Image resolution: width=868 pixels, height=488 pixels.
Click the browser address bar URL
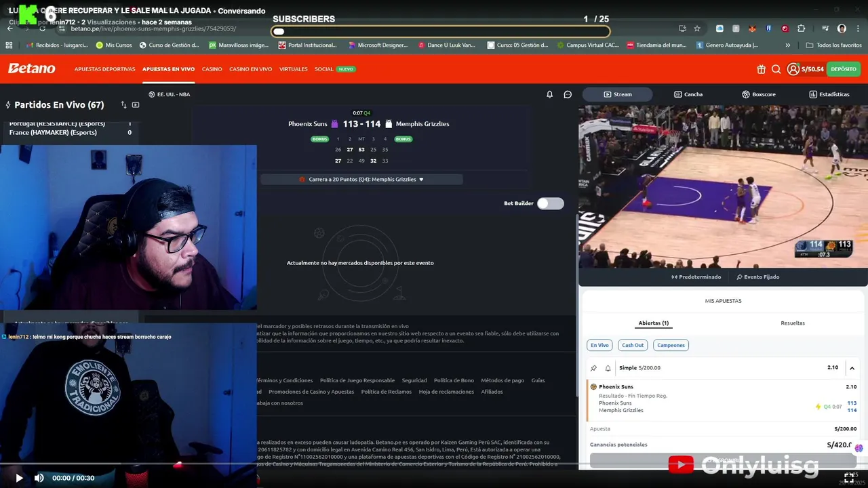click(153, 28)
